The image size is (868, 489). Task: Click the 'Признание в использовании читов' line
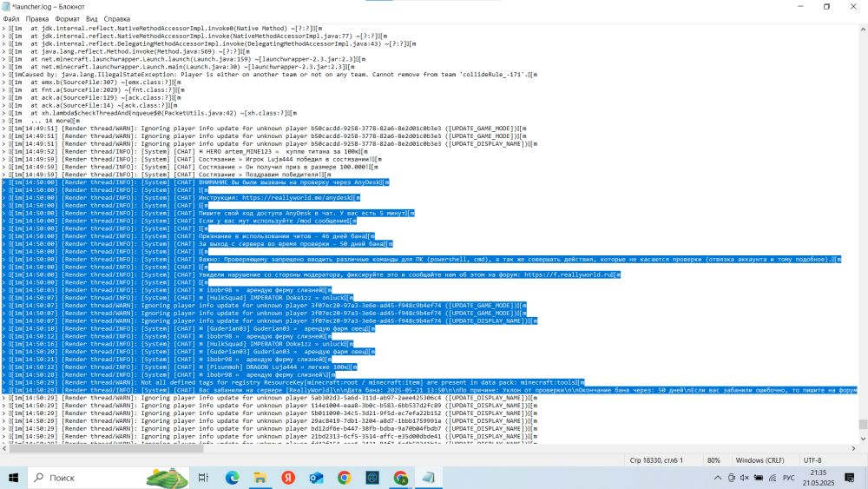188,236
